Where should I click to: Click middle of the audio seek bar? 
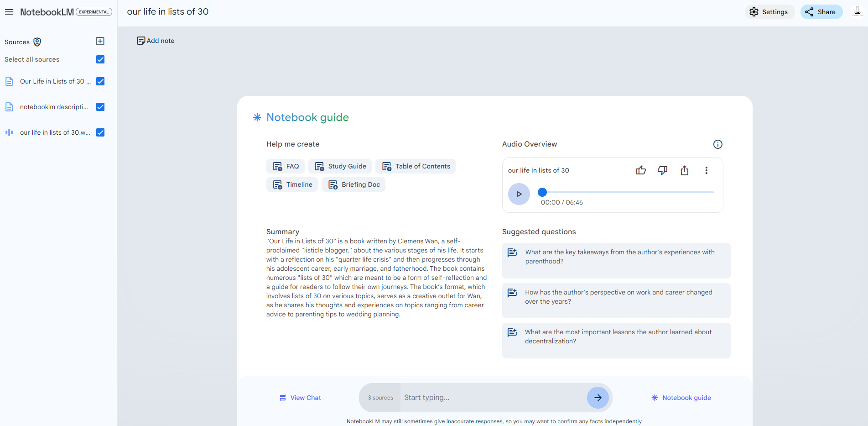[628, 192]
